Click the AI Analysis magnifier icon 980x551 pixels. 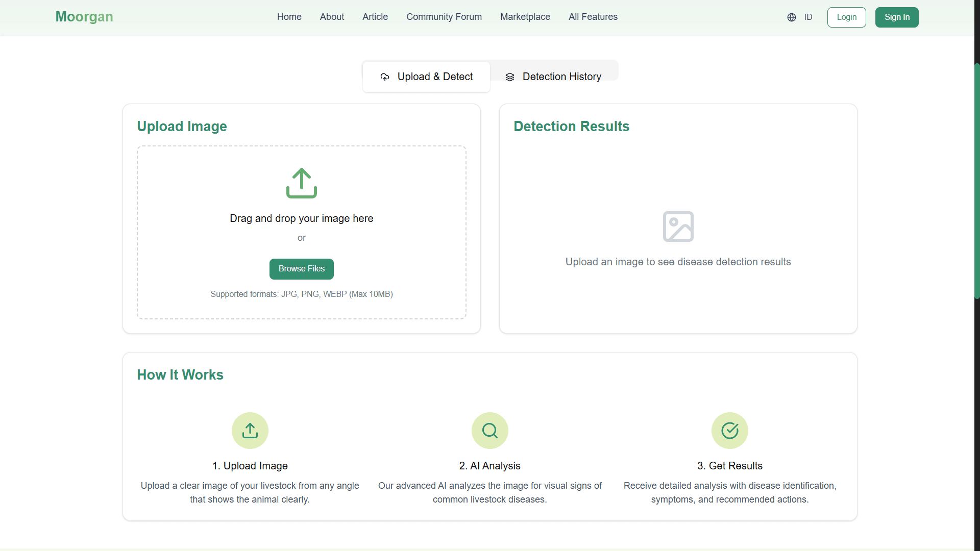tap(490, 431)
